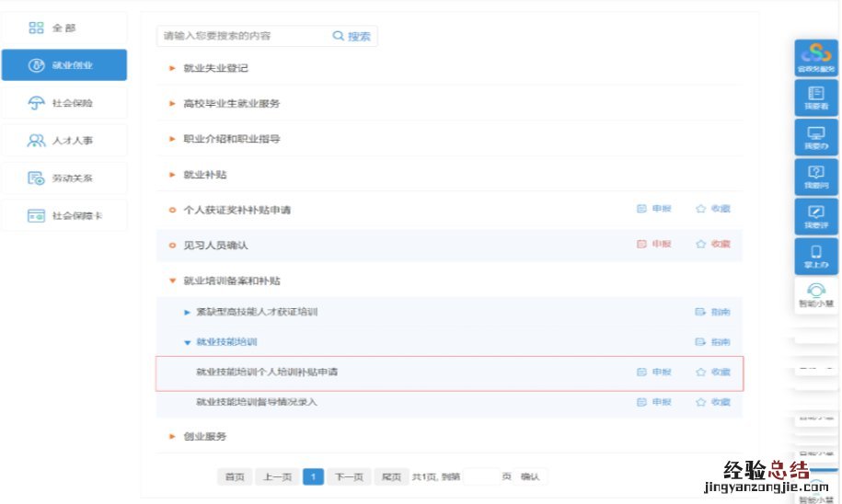Select the 人才人事 sidebar category
The height and width of the screenshot is (504, 842).
(x=63, y=141)
